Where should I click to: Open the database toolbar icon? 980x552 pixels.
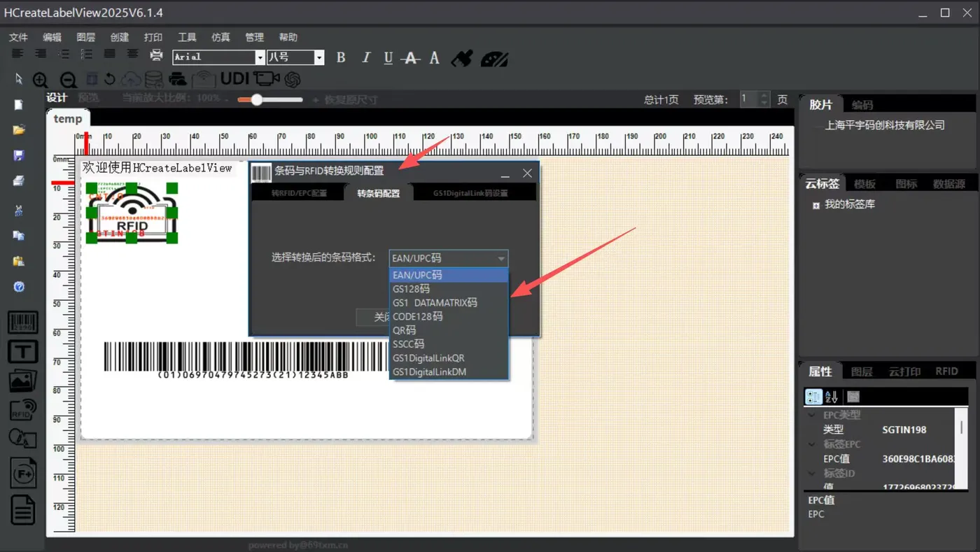click(x=153, y=79)
